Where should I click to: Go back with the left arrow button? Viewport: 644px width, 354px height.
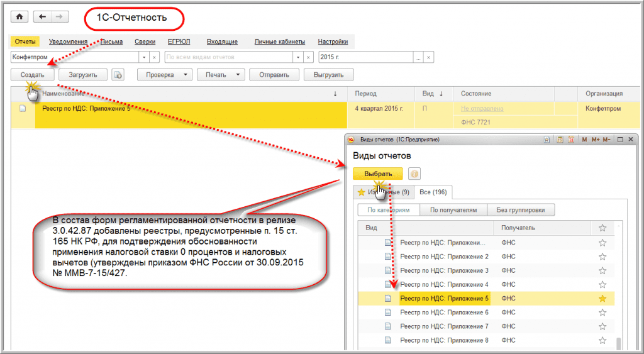tap(42, 17)
